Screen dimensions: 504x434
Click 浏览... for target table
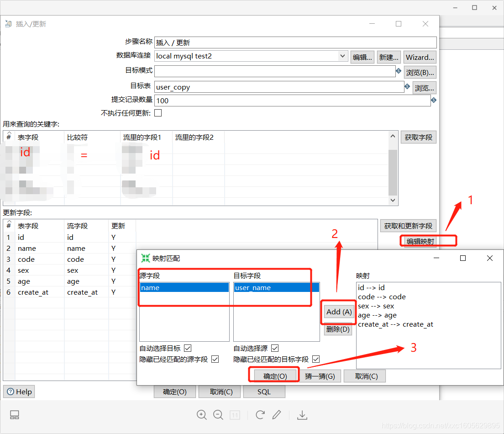pos(424,88)
